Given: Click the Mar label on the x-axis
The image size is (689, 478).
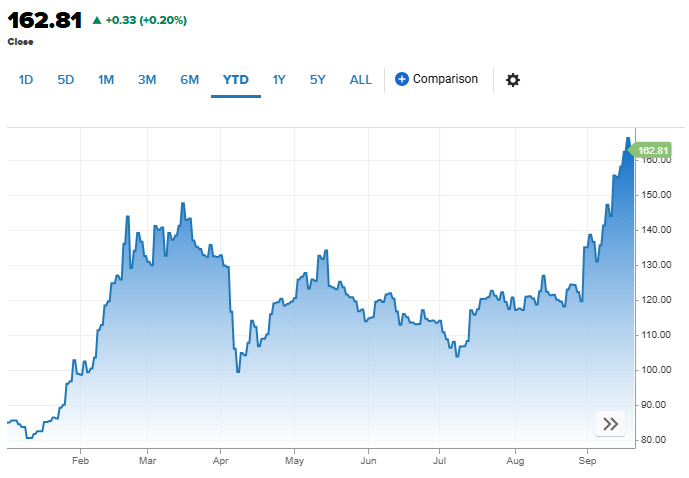Looking at the screenshot, I should (x=147, y=461).
